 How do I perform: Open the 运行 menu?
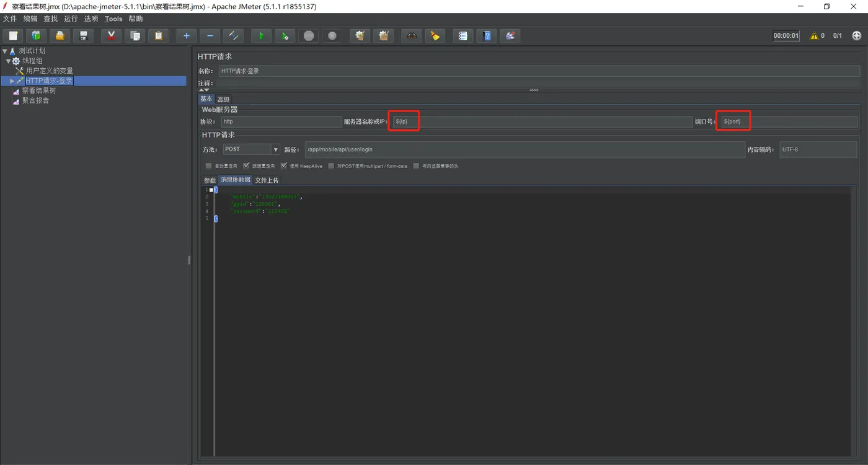[71, 19]
